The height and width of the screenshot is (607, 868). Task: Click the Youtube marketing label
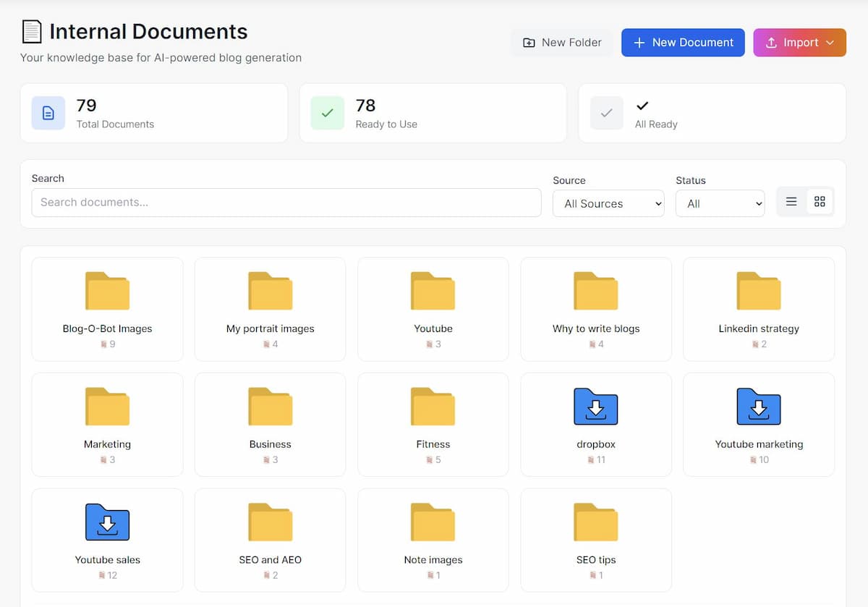[x=759, y=444]
